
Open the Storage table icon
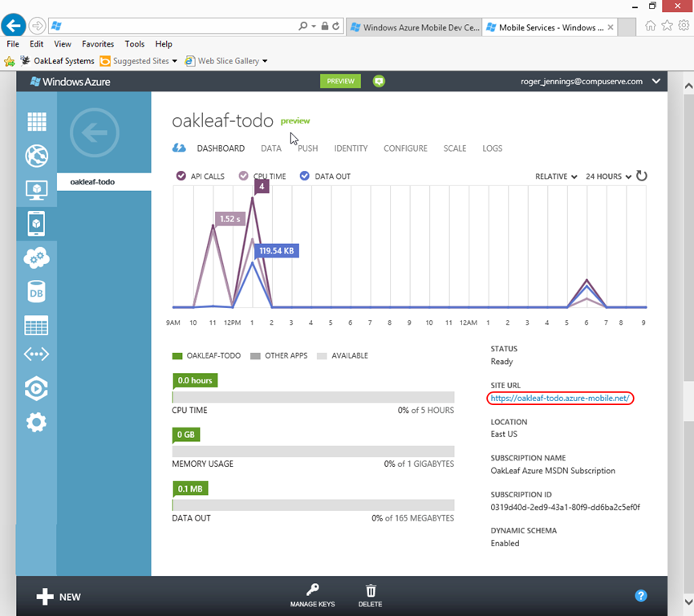click(36, 326)
